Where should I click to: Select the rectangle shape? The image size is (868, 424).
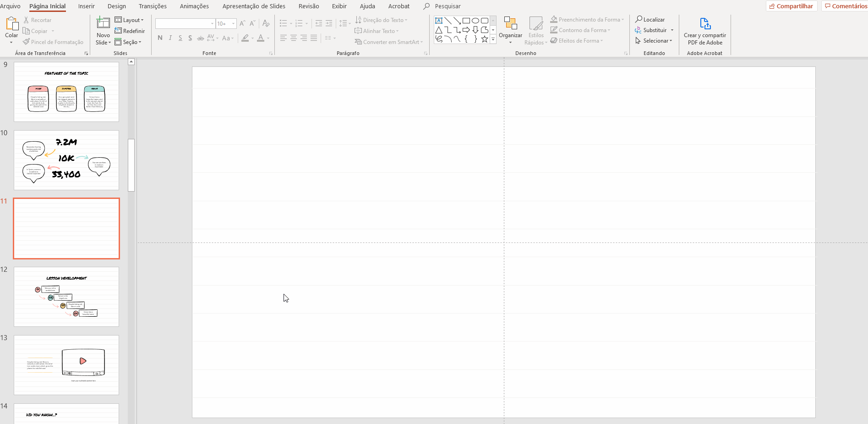466,21
